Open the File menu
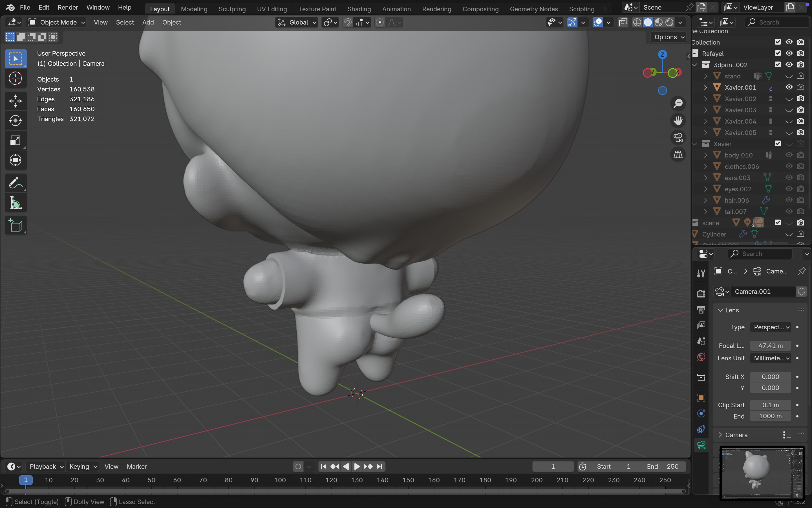This screenshot has width=812, height=508. click(x=25, y=7)
